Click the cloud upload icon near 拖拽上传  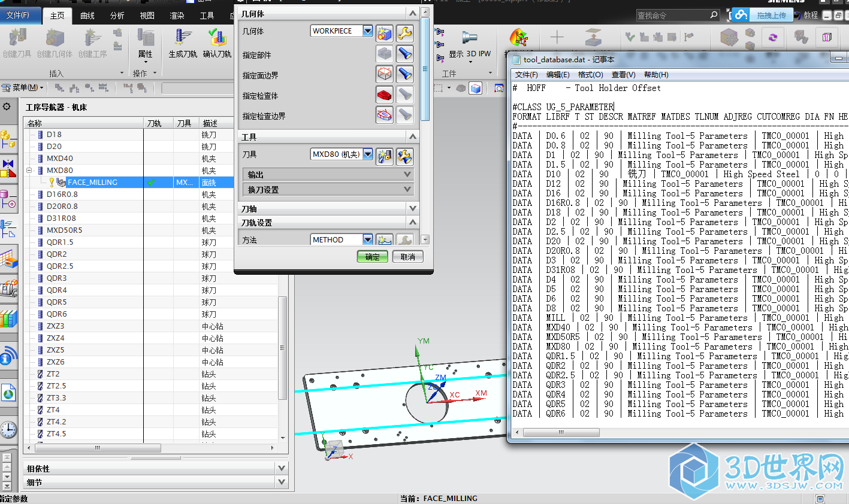point(741,15)
